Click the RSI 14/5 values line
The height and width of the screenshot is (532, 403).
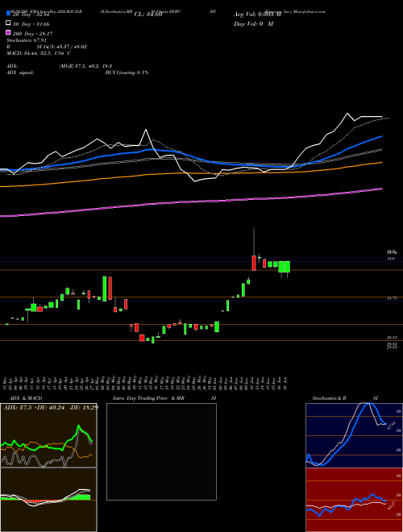(47, 47)
